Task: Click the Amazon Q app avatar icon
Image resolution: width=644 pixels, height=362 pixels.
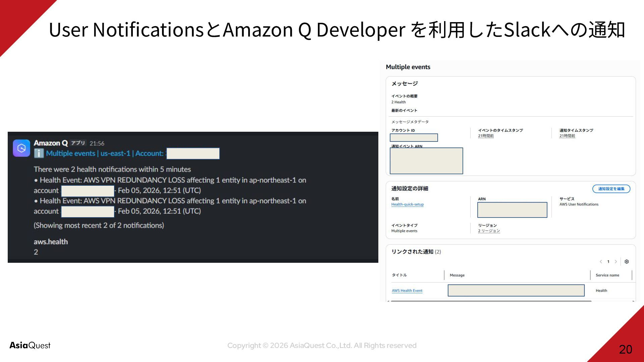Action: click(21, 148)
